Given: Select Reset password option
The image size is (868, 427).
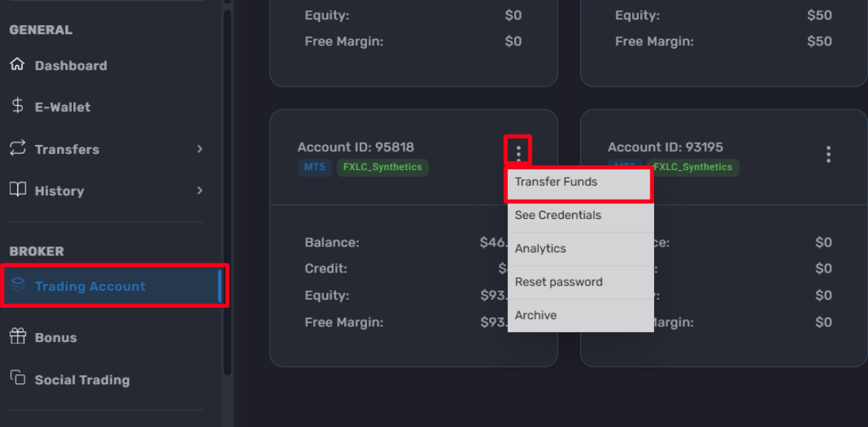Looking at the screenshot, I should pos(580,282).
